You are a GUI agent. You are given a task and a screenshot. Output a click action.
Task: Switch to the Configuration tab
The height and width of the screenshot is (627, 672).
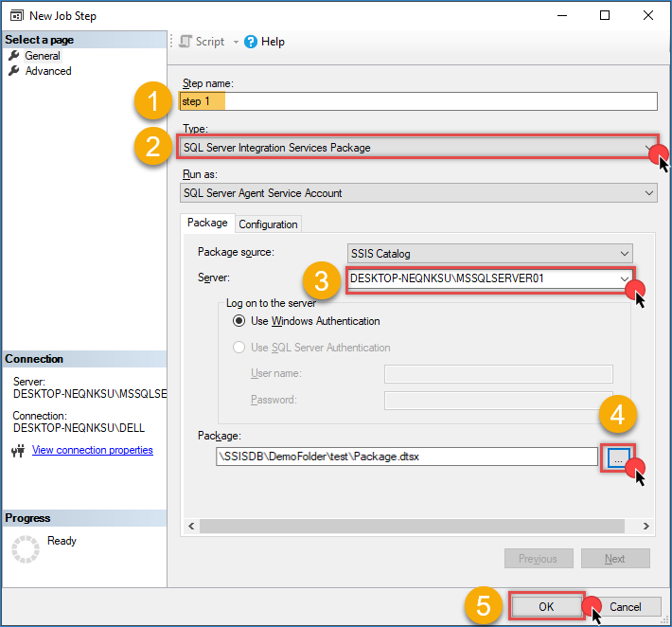point(268,224)
